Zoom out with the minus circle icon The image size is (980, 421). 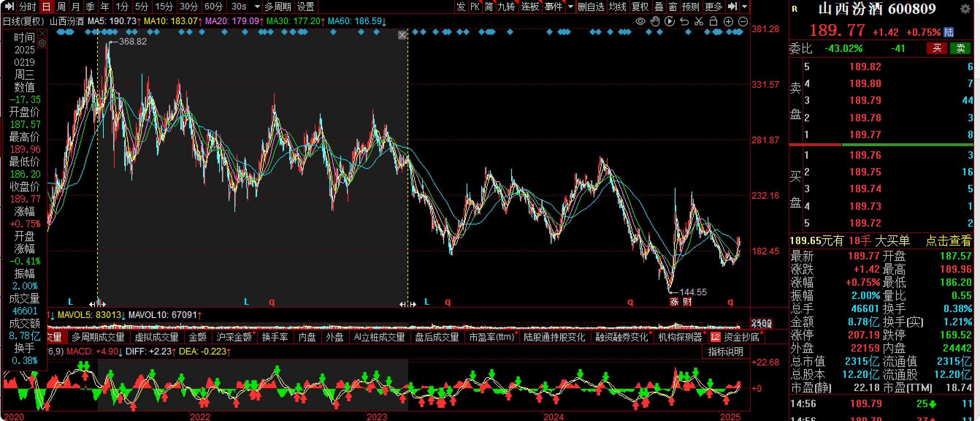tap(743, 22)
